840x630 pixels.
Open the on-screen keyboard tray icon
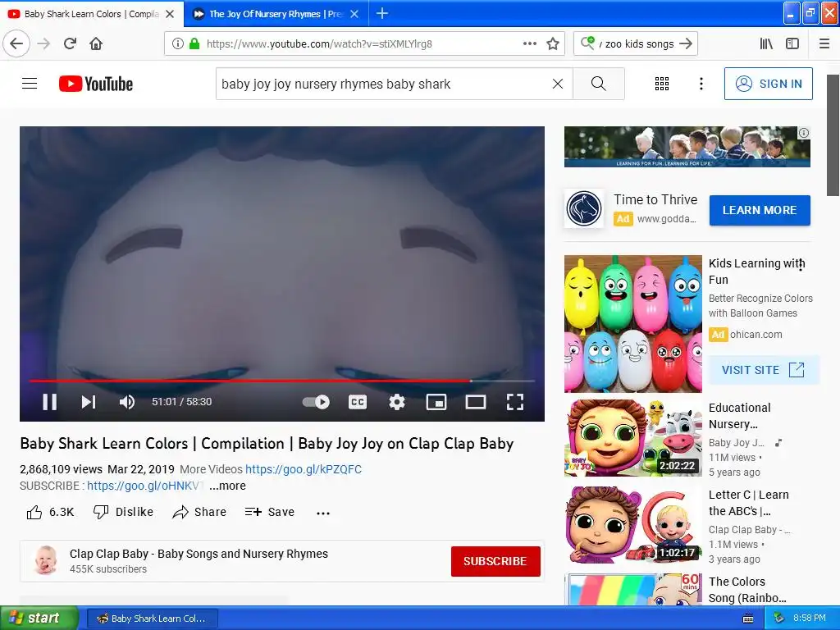pyautogui.click(x=748, y=619)
